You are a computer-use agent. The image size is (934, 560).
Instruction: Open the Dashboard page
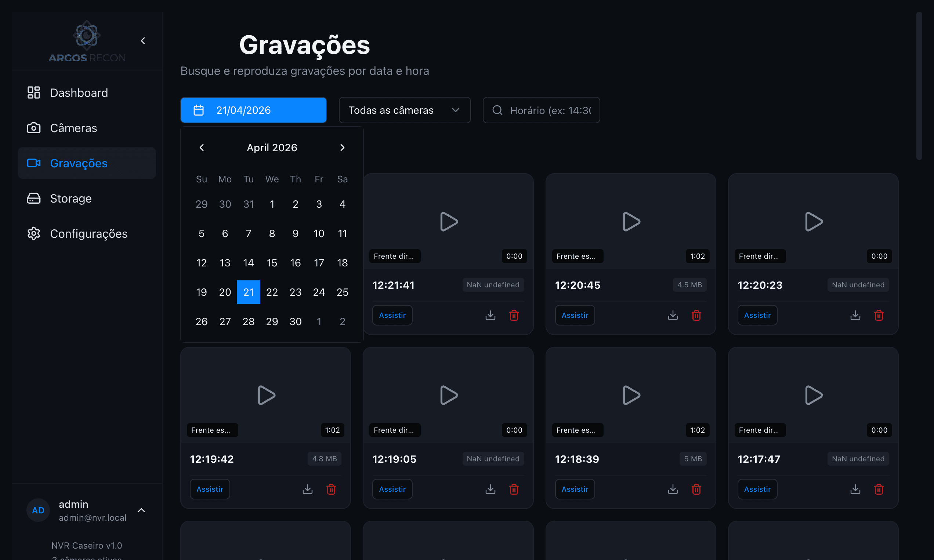tap(87, 93)
